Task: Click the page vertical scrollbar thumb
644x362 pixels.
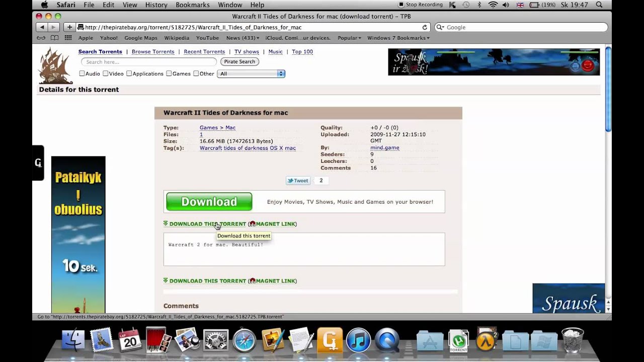Action: point(608,89)
